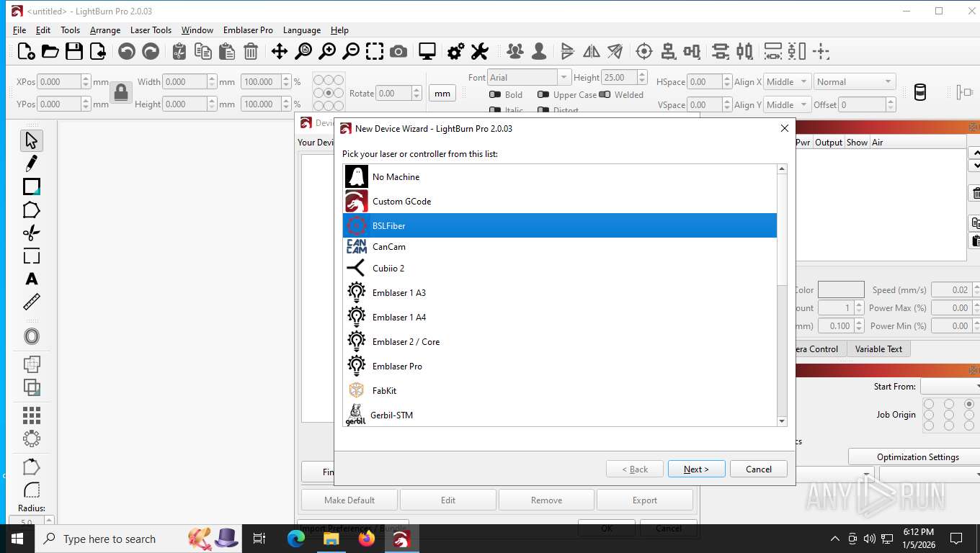Click the New file toolbar icon
Screen dimensions: 980x553
pyautogui.click(x=26, y=51)
